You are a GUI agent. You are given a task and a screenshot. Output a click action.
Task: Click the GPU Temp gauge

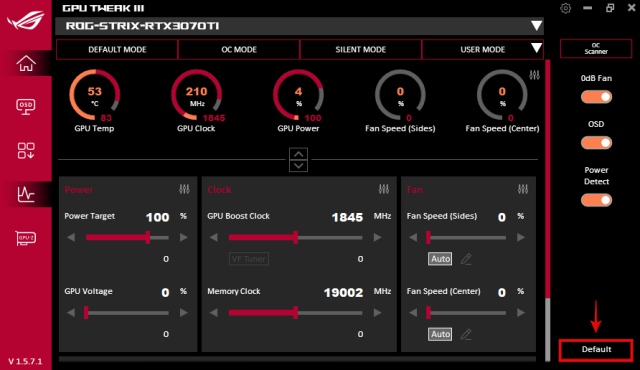click(94, 95)
